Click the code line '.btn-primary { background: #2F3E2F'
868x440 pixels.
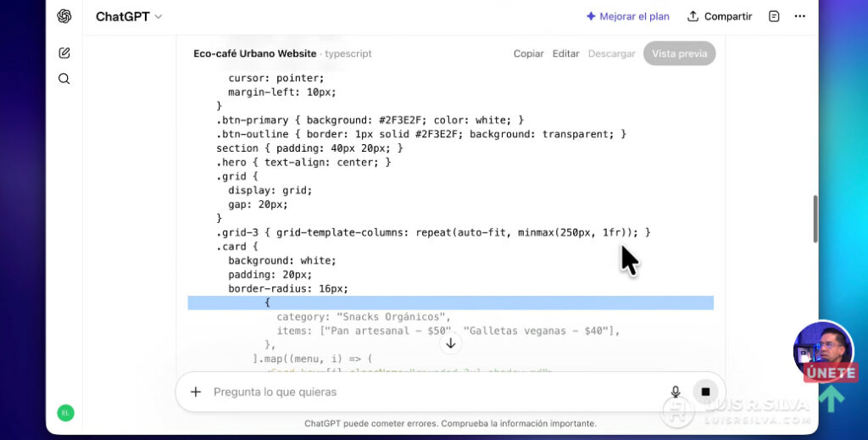coord(370,120)
